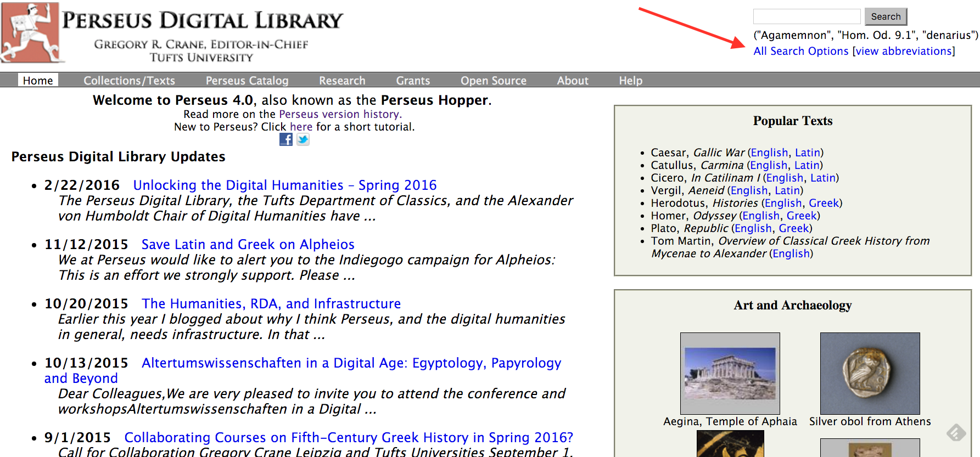The image size is (980, 457).
Task: Open the About menu item
Action: click(x=573, y=81)
